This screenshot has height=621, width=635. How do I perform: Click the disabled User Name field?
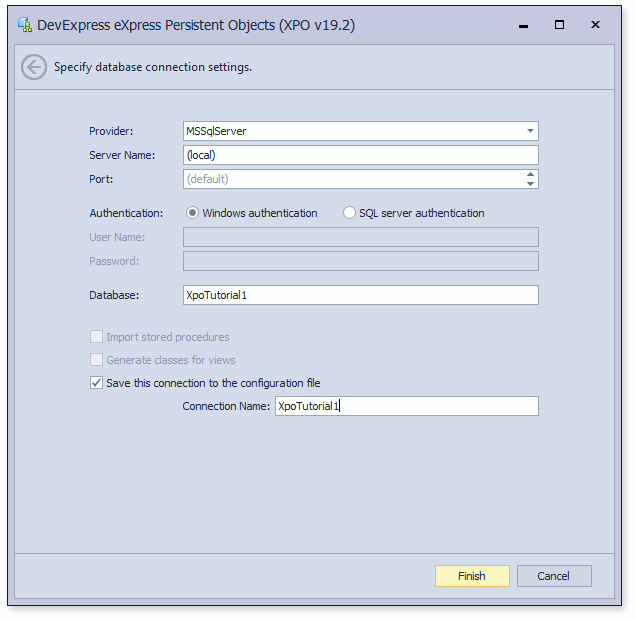pyautogui.click(x=360, y=237)
